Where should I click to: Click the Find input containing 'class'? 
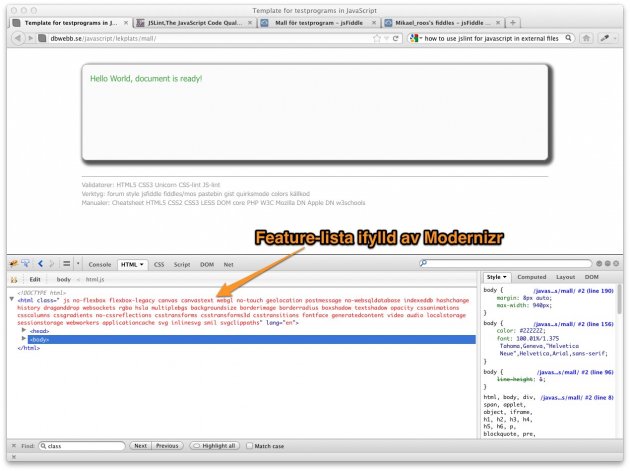[82, 446]
